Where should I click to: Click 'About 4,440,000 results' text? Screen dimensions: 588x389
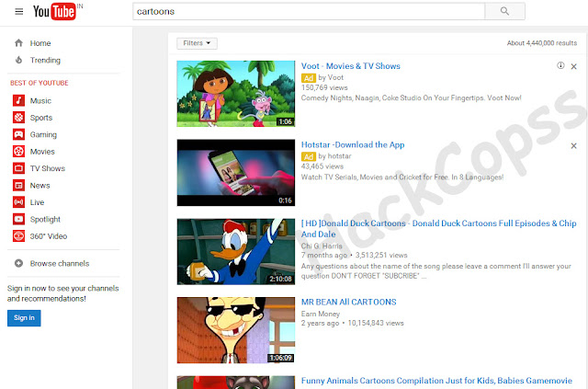(x=542, y=43)
